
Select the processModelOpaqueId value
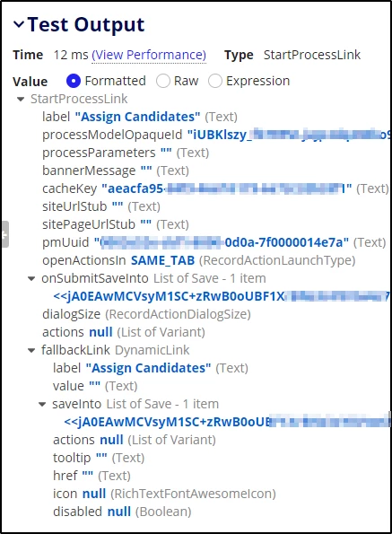[289, 135]
